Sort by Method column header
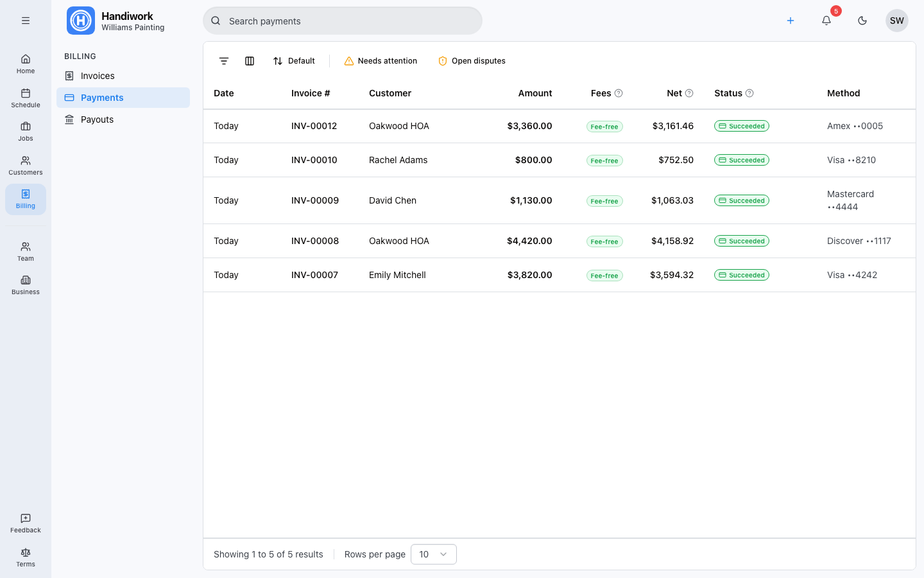Screen dimensions: 924x578 [x=843, y=93]
